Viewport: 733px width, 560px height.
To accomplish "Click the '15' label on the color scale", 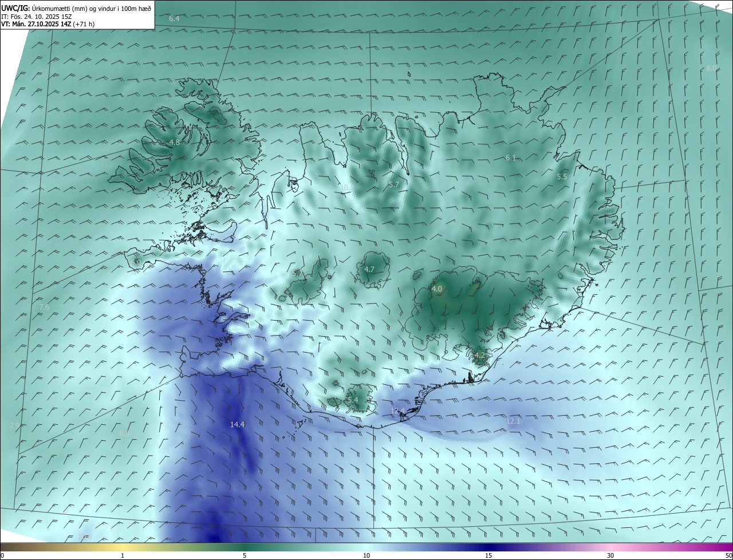I will pos(488,555).
